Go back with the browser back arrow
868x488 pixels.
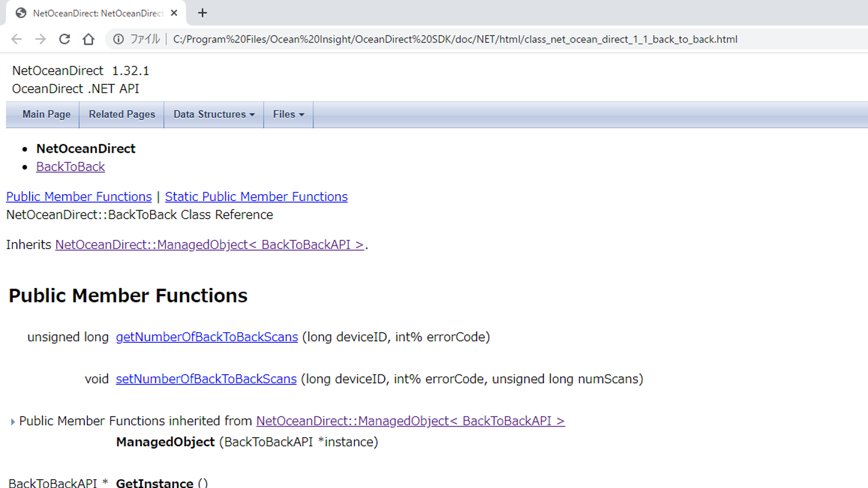(x=17, y=39)
